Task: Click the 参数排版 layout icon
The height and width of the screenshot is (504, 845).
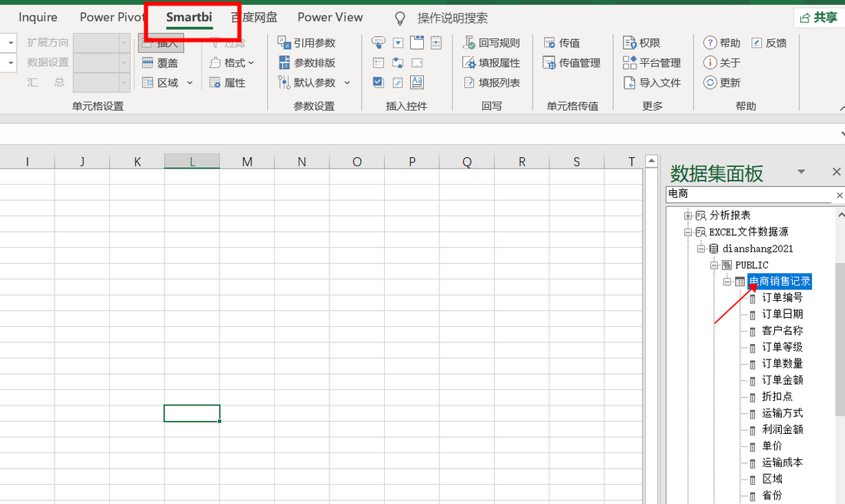Action: [284, 62]
